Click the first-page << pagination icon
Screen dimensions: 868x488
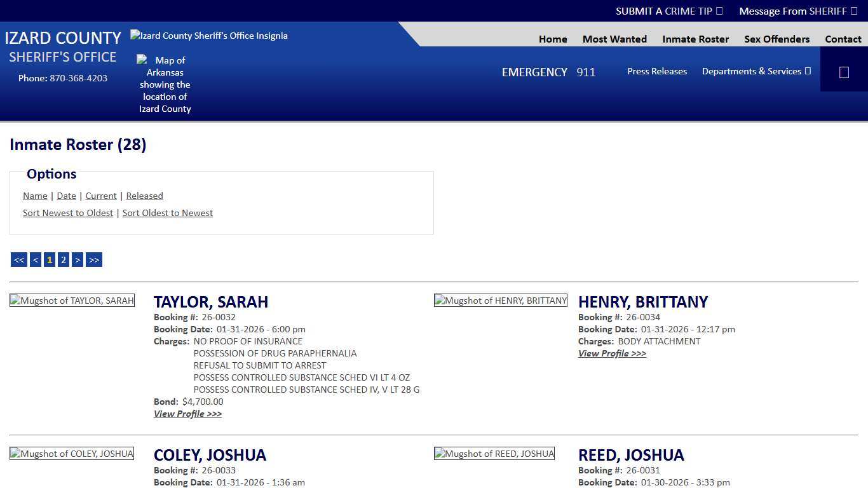[x=18, y=259]
